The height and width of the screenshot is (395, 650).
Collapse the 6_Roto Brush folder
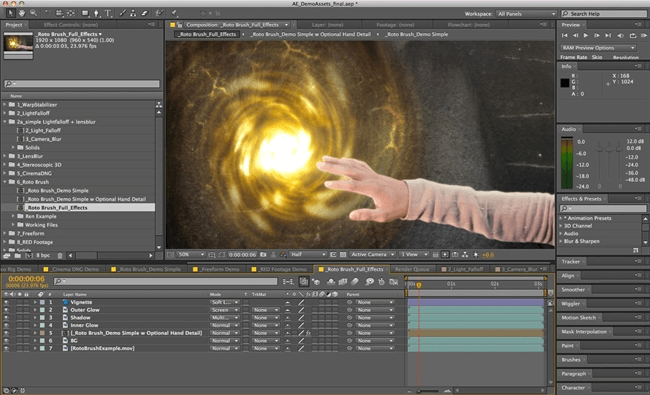5,182
